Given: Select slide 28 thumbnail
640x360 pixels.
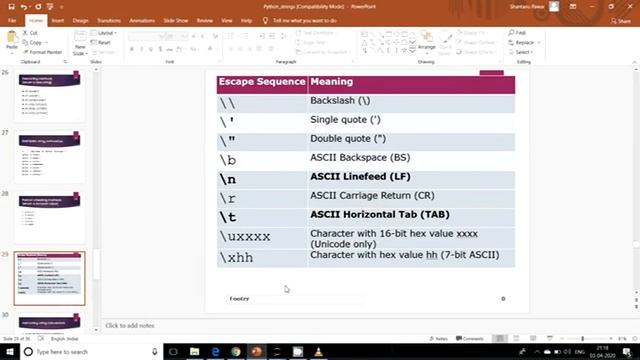Looking at the screenshot, I should pyautogui.click(x=49, y=218).
